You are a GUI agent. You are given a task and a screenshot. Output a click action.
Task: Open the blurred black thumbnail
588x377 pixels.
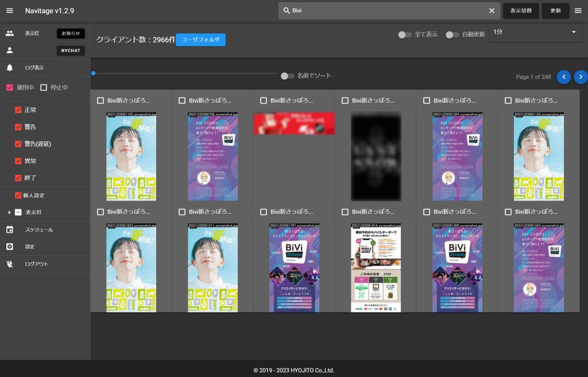pos(376,156)
